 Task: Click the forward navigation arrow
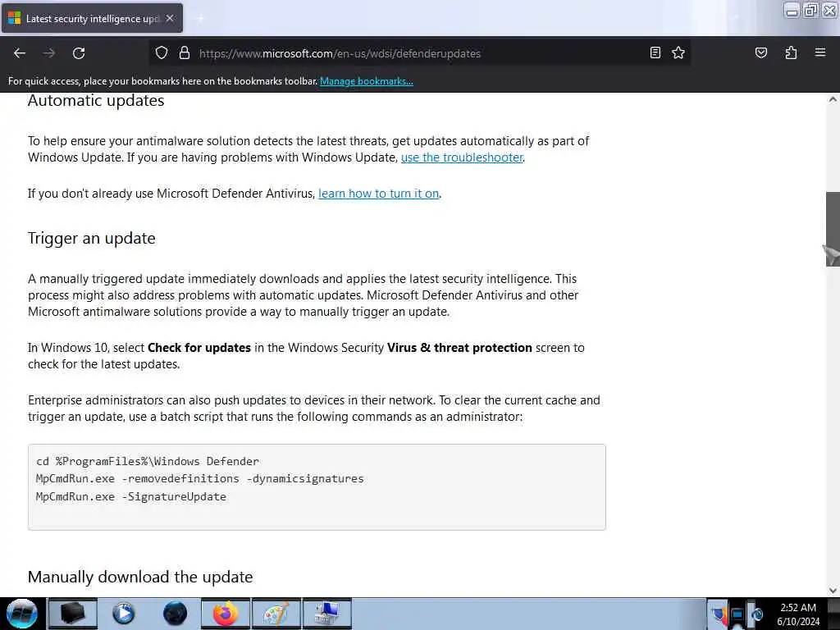coord(49,53)
